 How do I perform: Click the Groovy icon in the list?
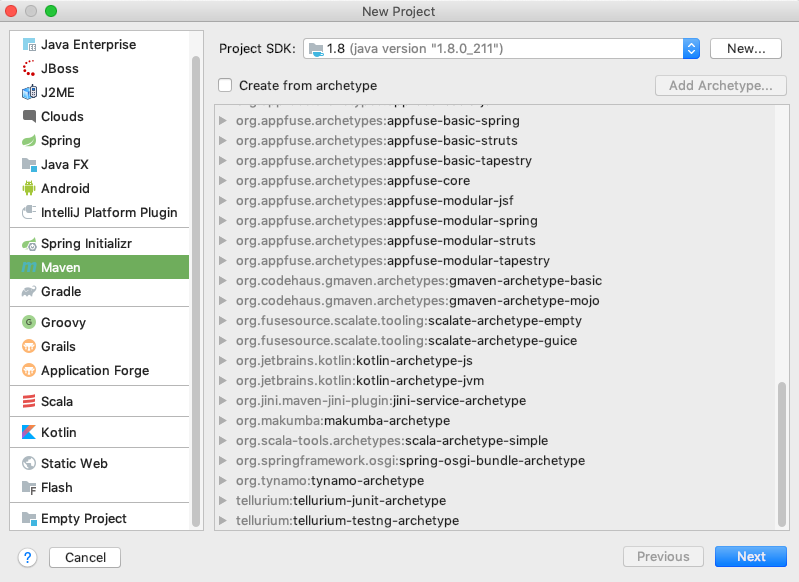[28, 323]
